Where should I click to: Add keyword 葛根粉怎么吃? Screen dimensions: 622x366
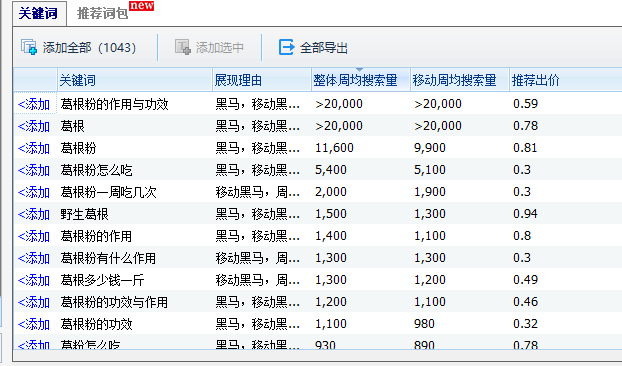34,171
